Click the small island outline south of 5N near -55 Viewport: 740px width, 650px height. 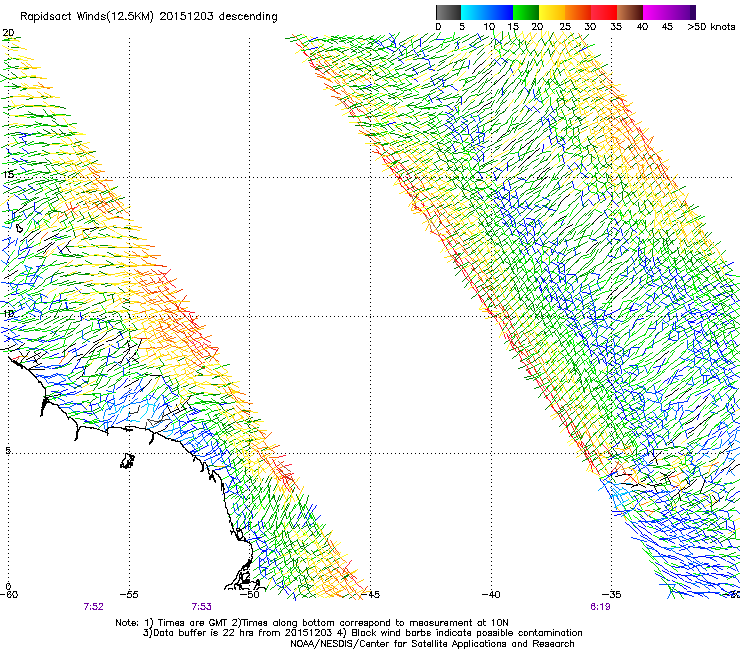pyautogui.click(x=127, y=461)
